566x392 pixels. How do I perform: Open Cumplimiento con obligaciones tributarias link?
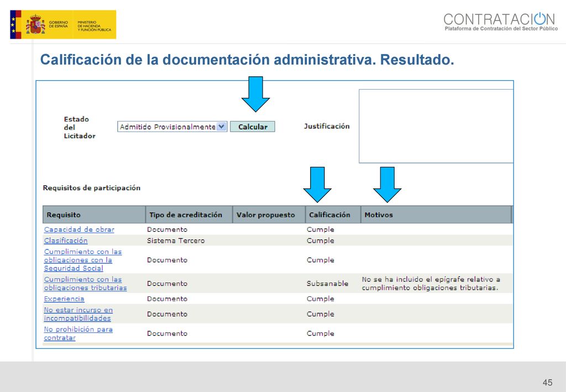[x=85, y=284]
